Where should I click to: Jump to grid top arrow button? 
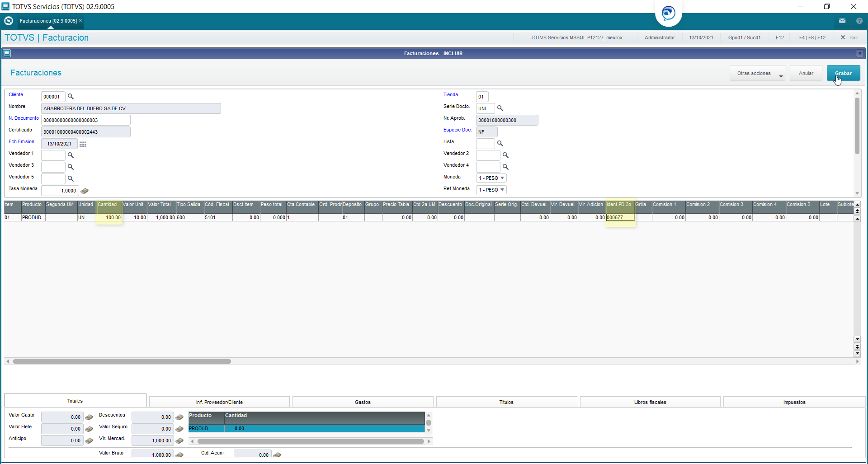coord(857,204)
